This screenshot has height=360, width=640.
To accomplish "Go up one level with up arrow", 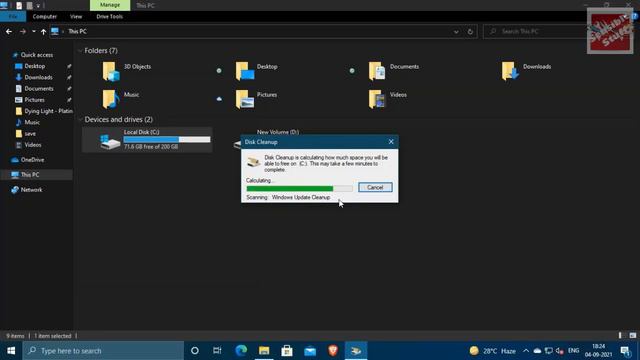I will coord(43,31).
